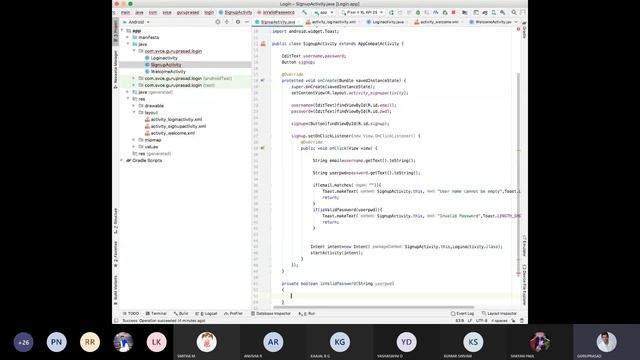Toggle the Project side tool window button
This screenshot has width=640, height=360.
pos(116,31)
